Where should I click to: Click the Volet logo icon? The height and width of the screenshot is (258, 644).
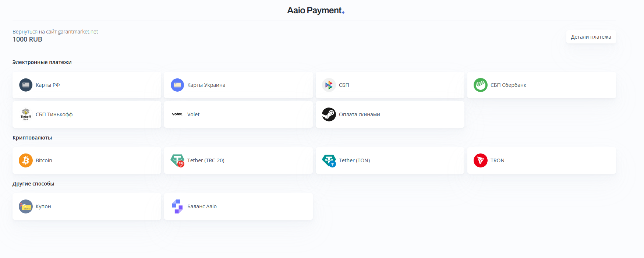point(177,114)
